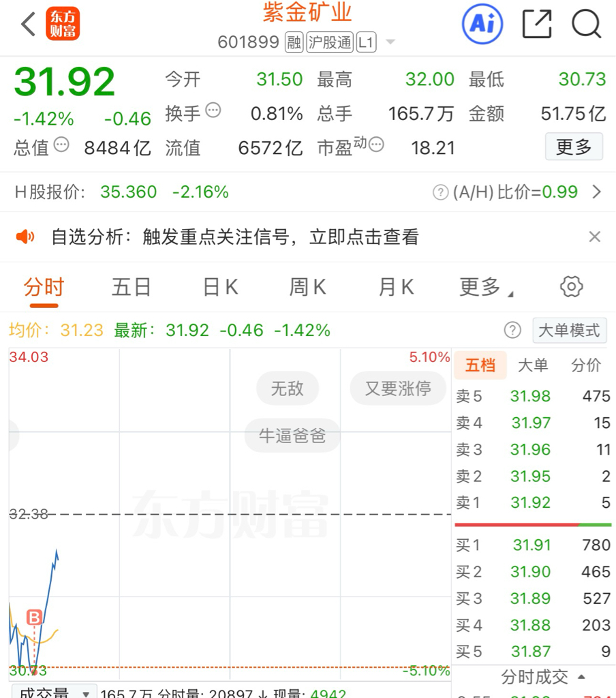Tap 卖4 price 31.97 row

coord(533,423)
